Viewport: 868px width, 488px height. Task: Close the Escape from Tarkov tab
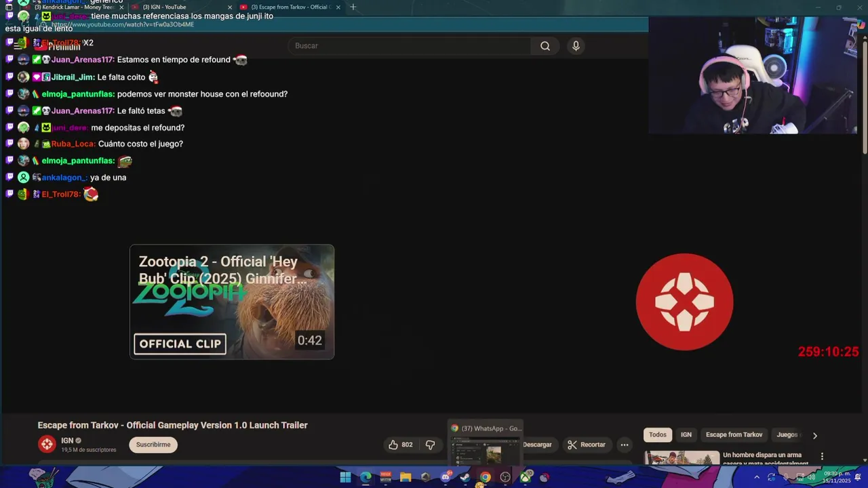pyautogui.click(x=338, y=7)
